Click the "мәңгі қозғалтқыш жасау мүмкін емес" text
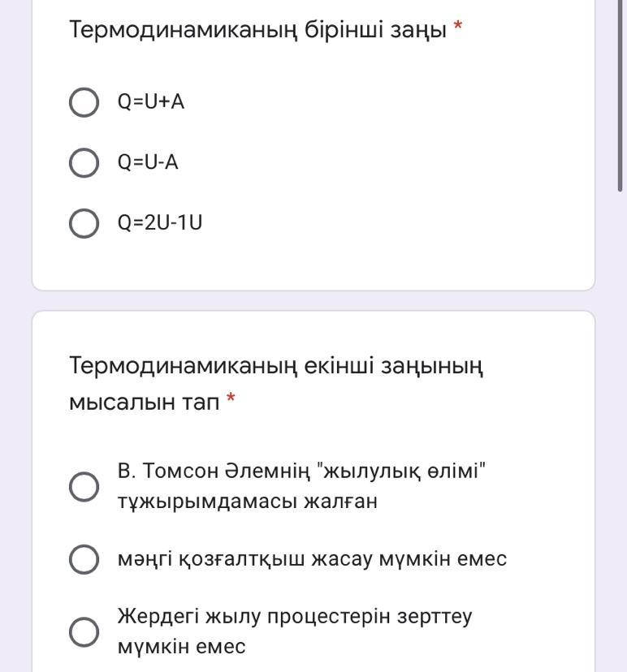 [312, 558]
